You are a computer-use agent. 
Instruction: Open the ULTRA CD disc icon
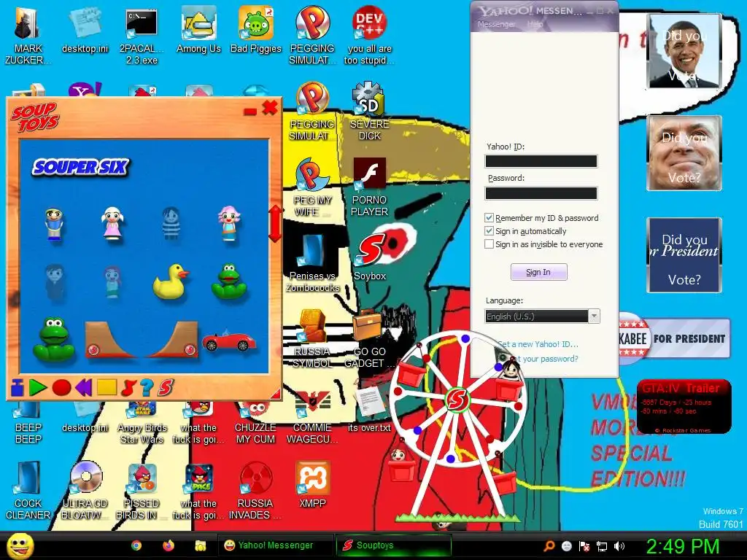[x=85, y=491]
